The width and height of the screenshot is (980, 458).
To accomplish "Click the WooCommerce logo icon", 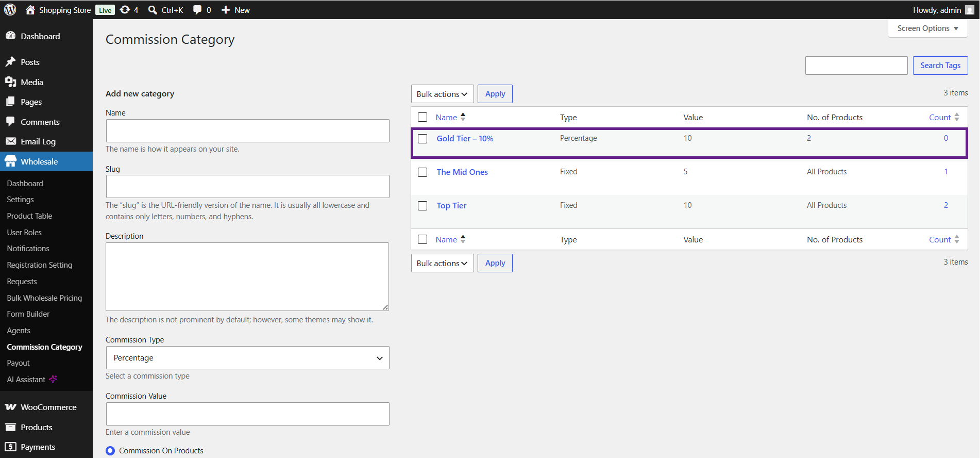I will click(x=10, y=407).
